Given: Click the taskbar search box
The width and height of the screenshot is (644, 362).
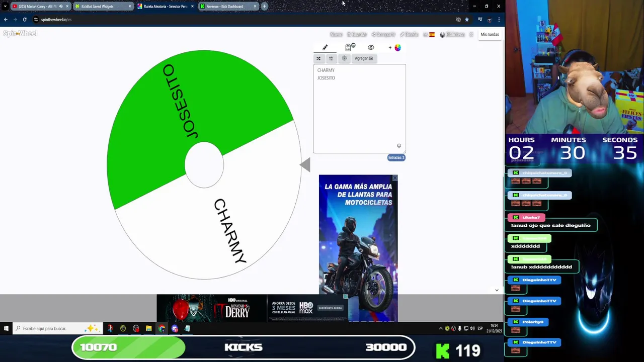Looking at the screenshot, I should [x=57, y=328].
